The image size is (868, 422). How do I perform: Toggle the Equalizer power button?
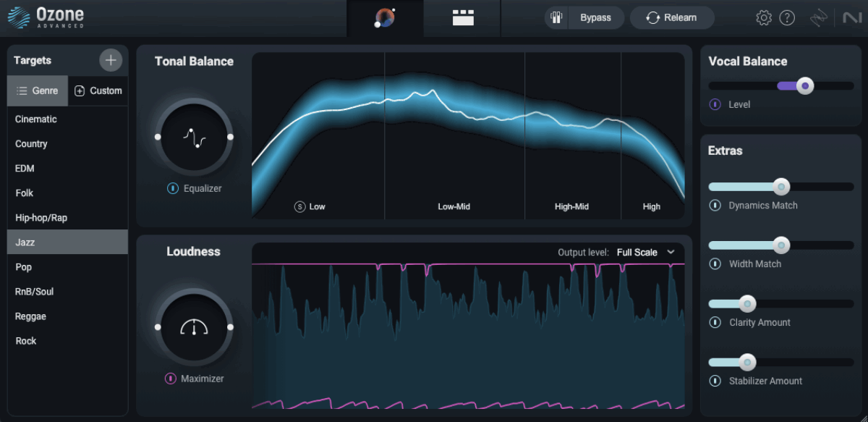click(x=173, y=188)
